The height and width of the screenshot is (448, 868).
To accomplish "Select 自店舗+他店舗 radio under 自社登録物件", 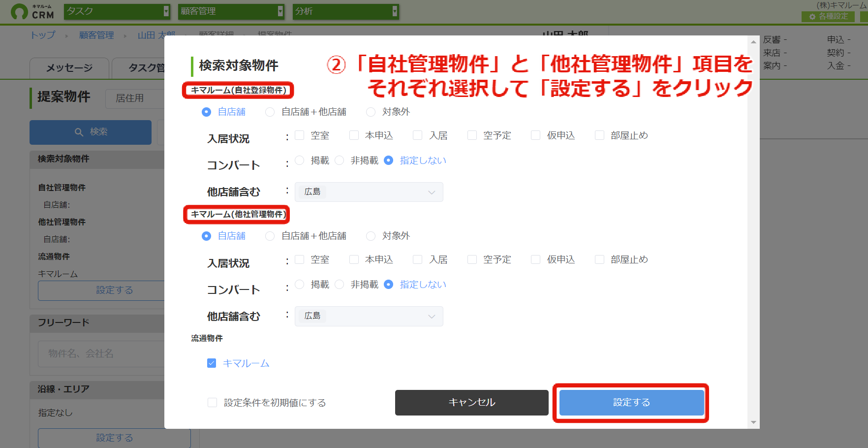I will point(270,112).
